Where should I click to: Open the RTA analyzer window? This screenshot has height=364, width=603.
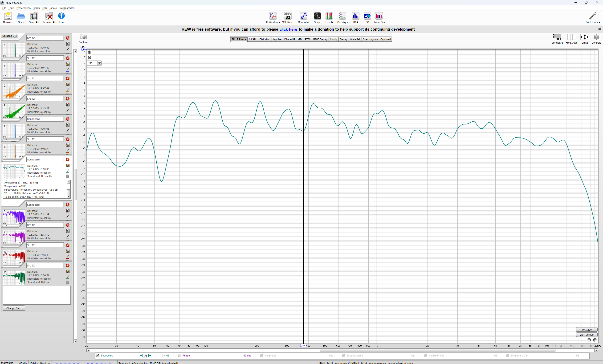(x=355, y=18)
